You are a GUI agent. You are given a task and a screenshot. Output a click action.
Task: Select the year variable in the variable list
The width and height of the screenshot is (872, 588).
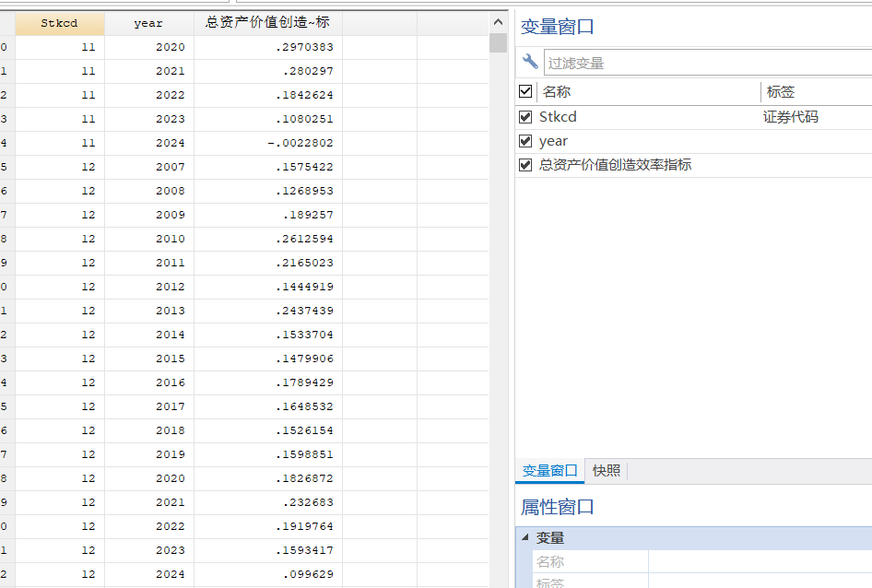(x=553, y=141)
